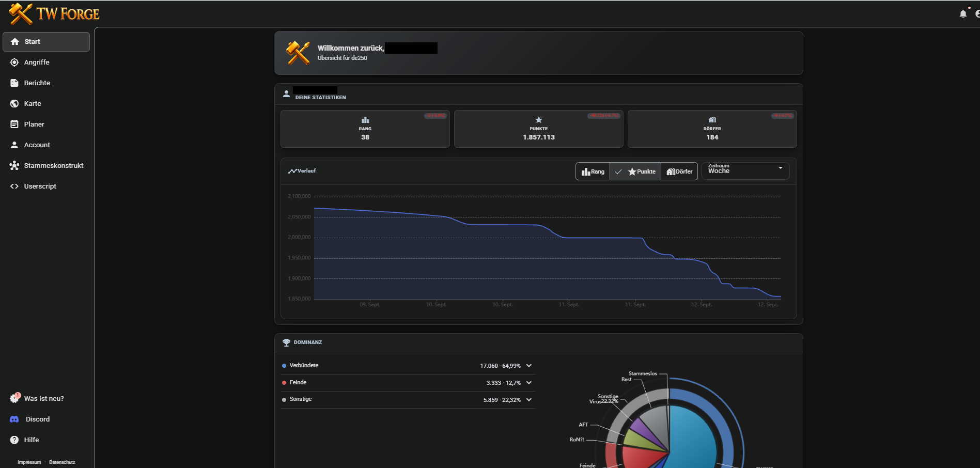Click the Verbündete value 17.060 · 64,99%
Screen dimensions: 980x468
[500, 366]
